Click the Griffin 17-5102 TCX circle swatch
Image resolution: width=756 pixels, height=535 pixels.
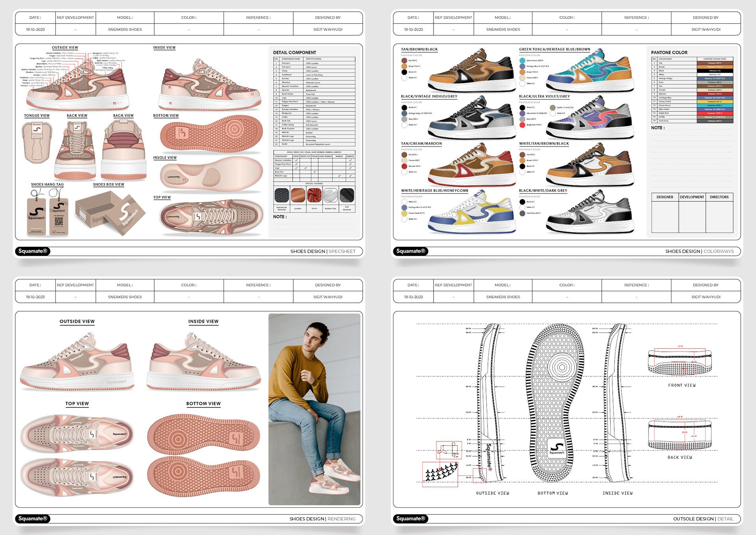pos(553,108)
